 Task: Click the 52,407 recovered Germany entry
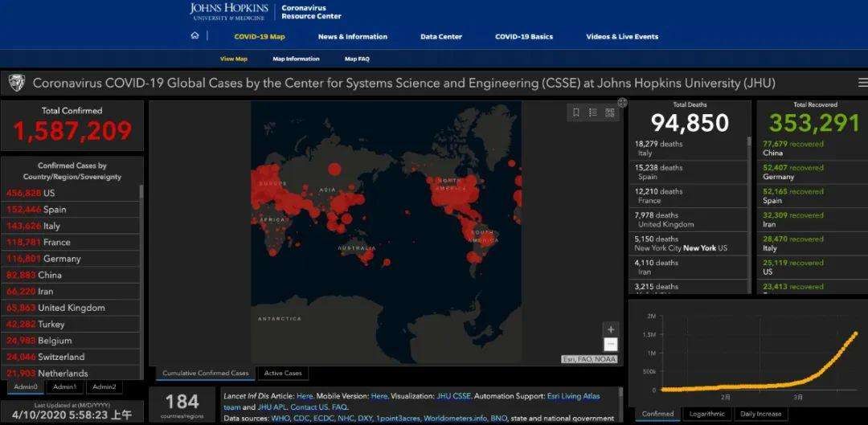812,172
